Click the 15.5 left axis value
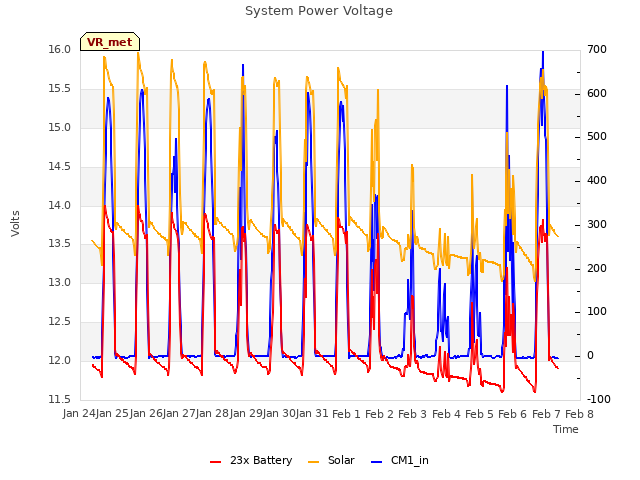The width and height of the screenshot is (640, 480). click(60, 89)
